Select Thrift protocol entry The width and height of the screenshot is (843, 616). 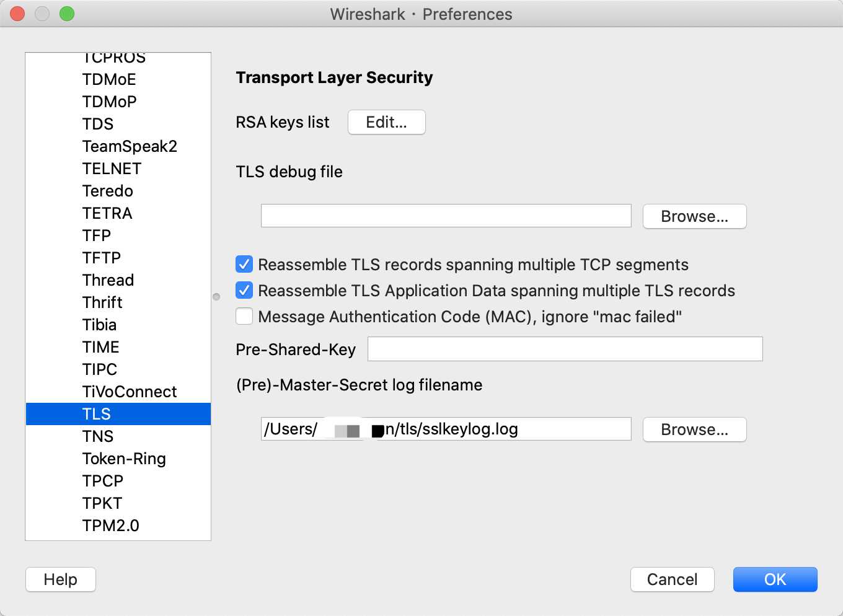tap(118, 302)
